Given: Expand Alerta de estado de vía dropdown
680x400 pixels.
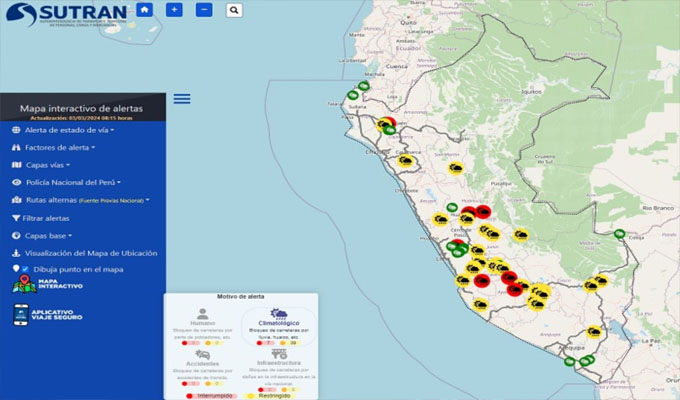Looking at the screenshot, I should coord(69,130).
